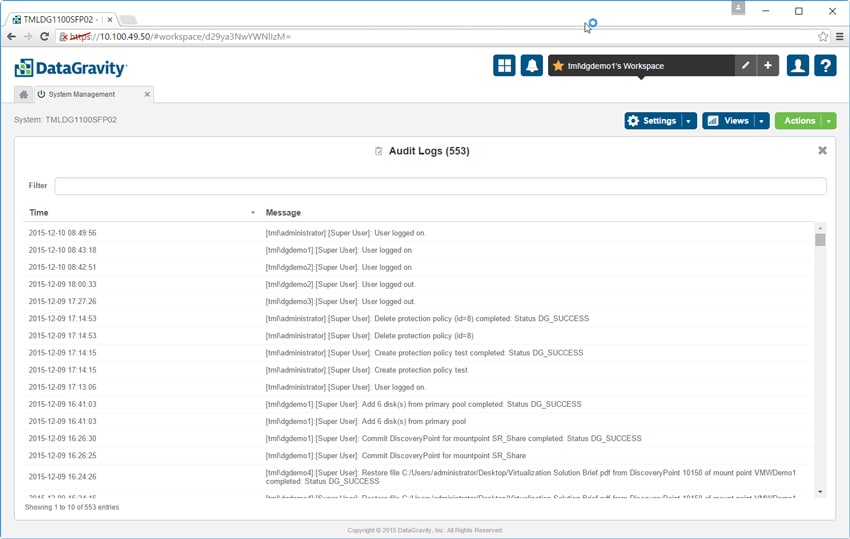Screen dimensions: 850x539
Task: Open the dashboard grid icon
Action: (x=504, y=66)
